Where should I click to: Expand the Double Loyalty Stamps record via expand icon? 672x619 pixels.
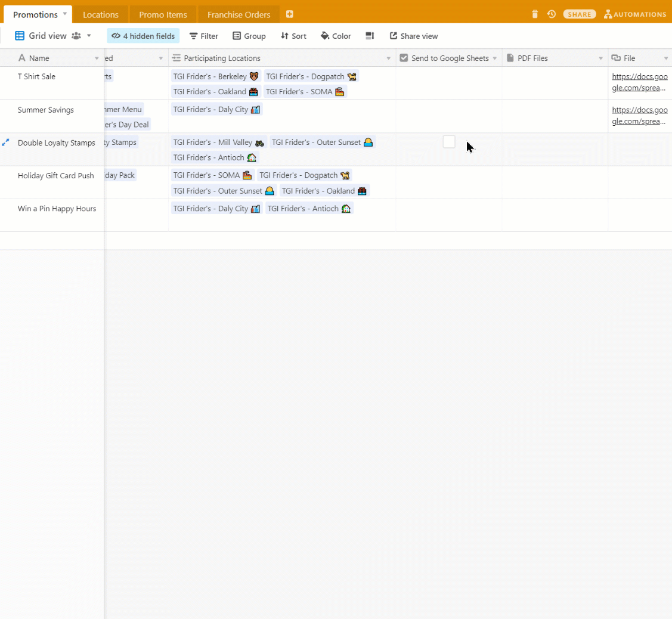click(x=6, y=142)
